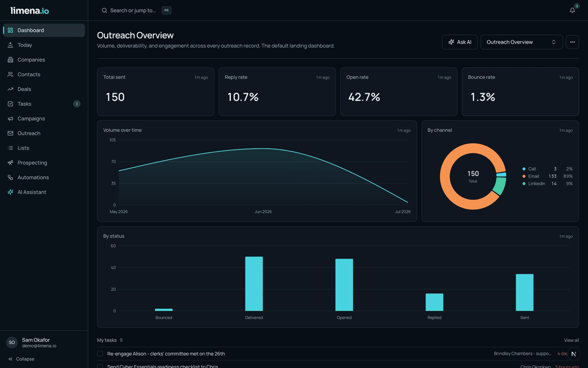Viewport: 588px width, 368px height.
Task: Collapse the sidebar
Action: (x=21, y=359)
